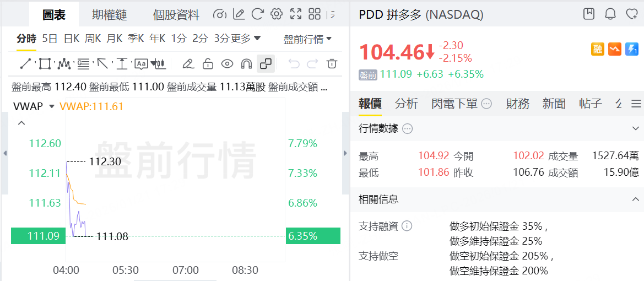The image size is (644, 281).
Task: Toggle magnet snap mode
Action: 246,64
